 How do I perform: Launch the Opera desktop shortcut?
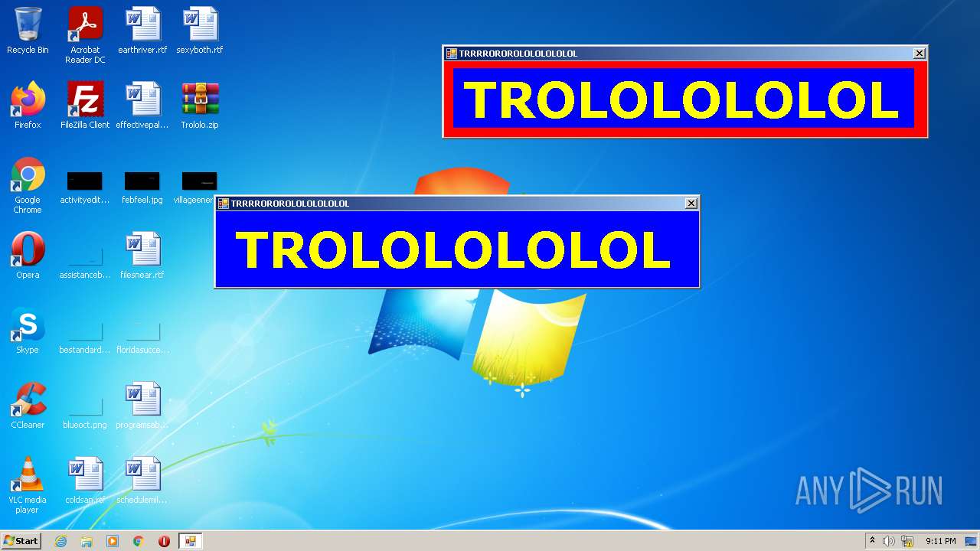(x=28, y=256)
